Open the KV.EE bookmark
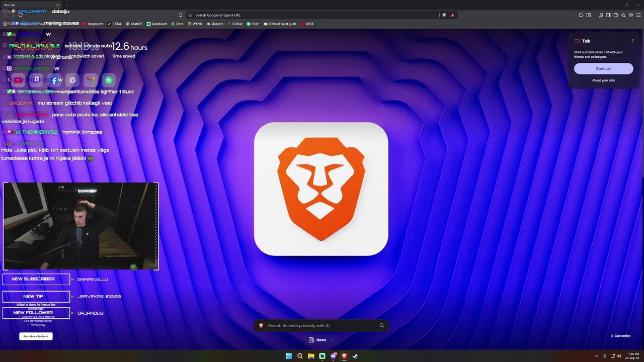The height and width of the screenshot is (362, 644). click(x=307, y=24)
